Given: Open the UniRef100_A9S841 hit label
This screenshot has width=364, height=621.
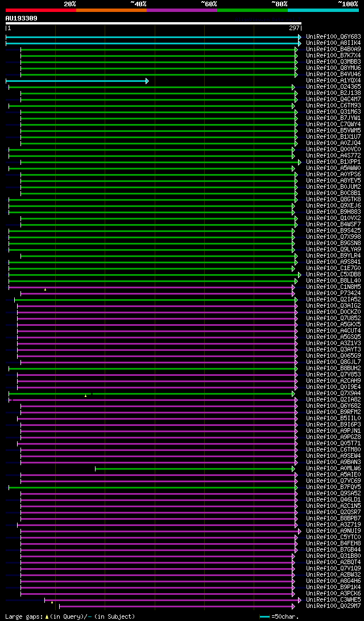Looking at the screenshot, I should [x=333, y=262].
